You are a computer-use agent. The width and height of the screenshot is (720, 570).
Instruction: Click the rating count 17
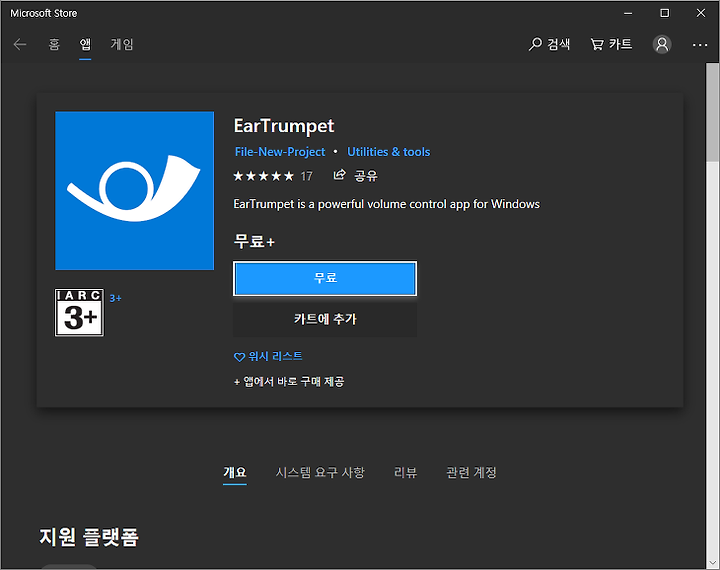(x=306, y=176)
